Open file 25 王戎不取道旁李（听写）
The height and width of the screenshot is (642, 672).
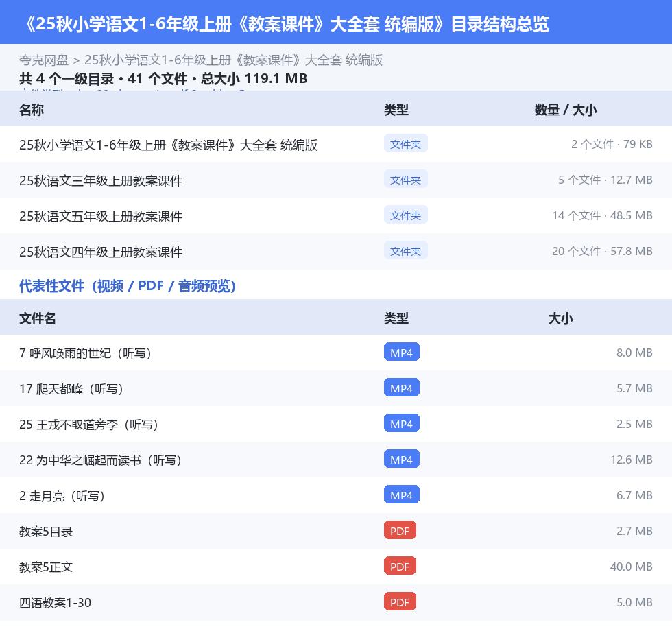88,425
